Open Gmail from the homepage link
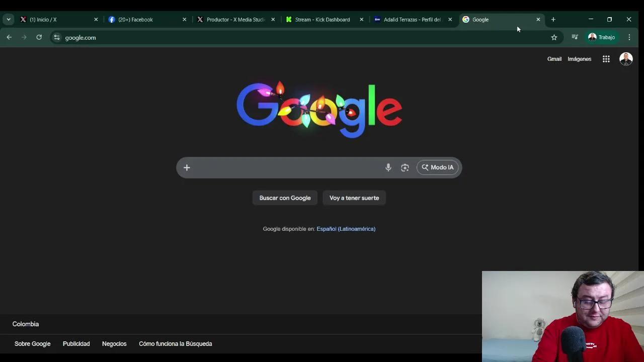The width and height of the screenshot is (644, 362). pyautogui.click(x=554, y=59)
